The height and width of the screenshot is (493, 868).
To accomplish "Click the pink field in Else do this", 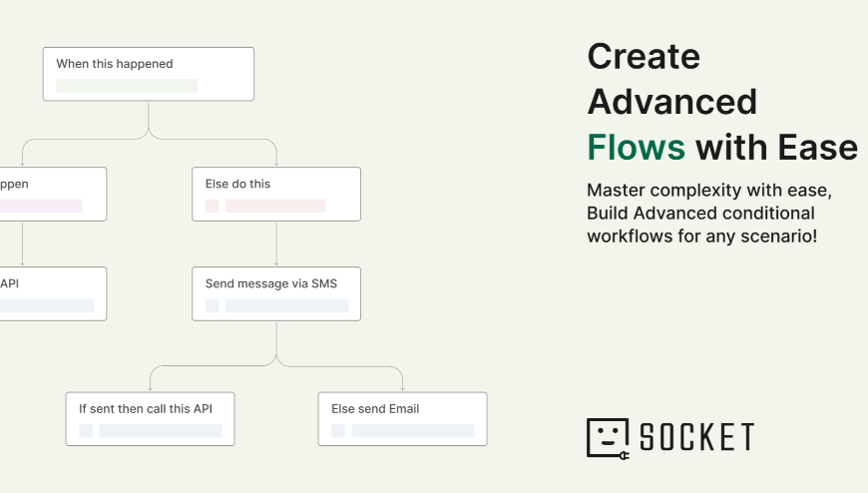I will click(x=275, y=206).
